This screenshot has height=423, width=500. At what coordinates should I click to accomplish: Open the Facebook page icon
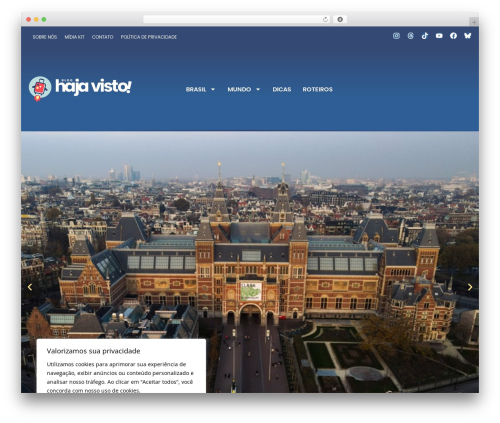coord(453,36)
